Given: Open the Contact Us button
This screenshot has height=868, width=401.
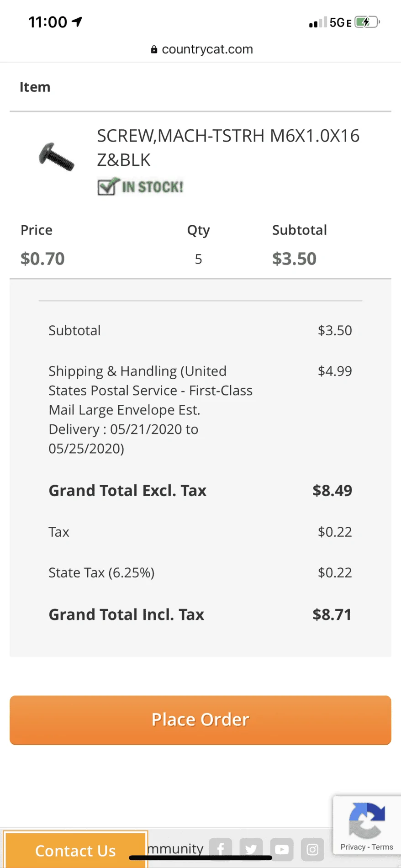Looking at the screenshot, I should [75, 850].
